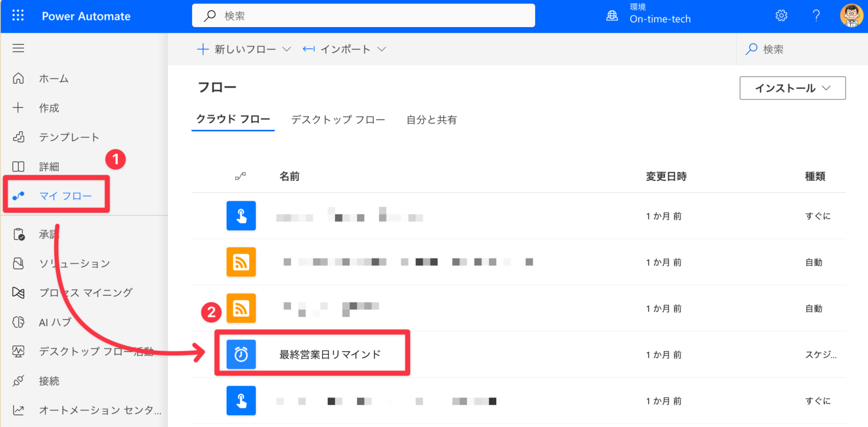Viewport: 868px width, 427px height.
Task: Click the スケジ... type cell
Action: (821, 355)
